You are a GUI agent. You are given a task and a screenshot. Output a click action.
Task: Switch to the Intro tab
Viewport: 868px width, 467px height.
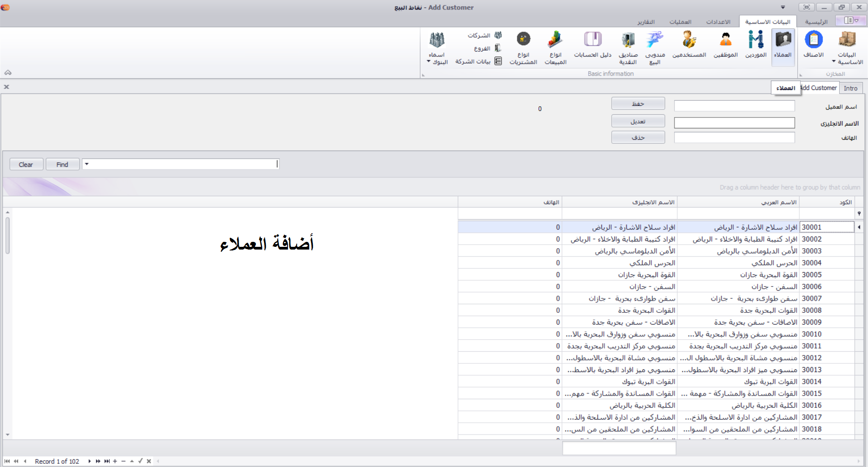tap(851, 88)
